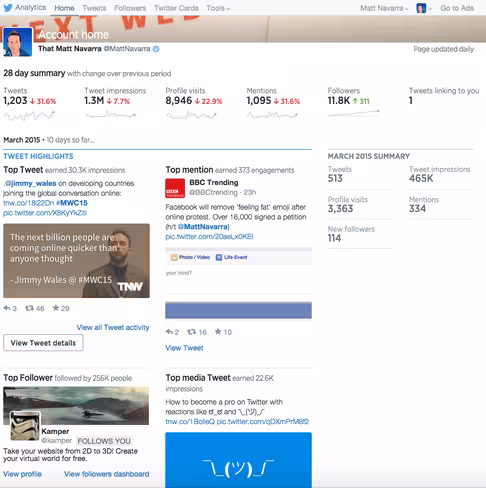Open the pic.twitter.com/X8KyYkZi5 link
Image resolution: width=486 pixels, height=488 pixels.
[45, 213]
